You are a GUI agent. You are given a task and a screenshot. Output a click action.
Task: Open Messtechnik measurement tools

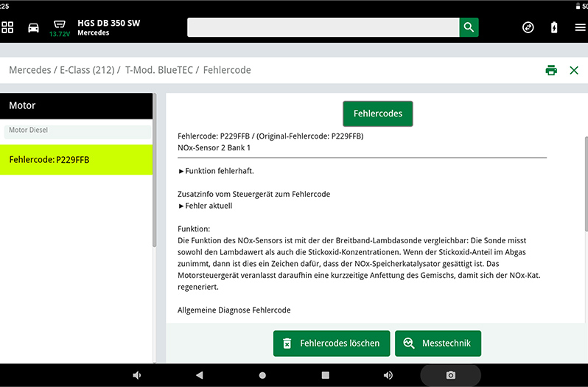pos(438,344)
